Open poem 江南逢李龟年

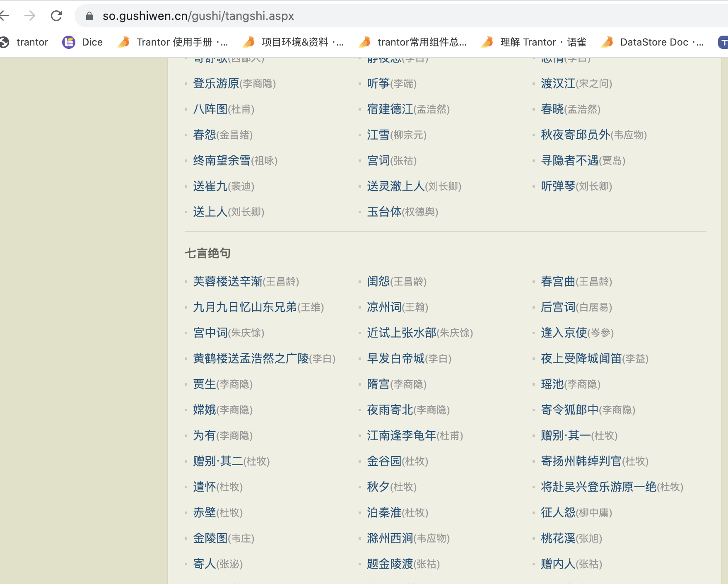coord(402,436)
